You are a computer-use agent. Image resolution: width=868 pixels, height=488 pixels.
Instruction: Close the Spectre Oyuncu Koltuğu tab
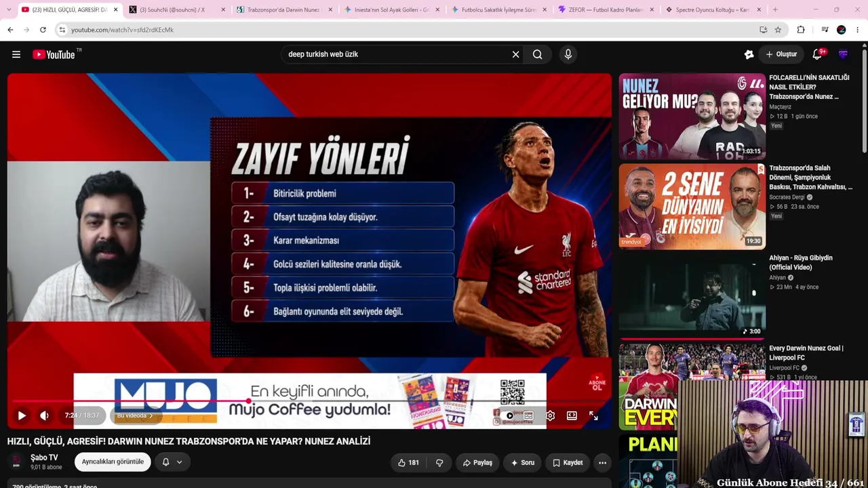coord(759,9)
